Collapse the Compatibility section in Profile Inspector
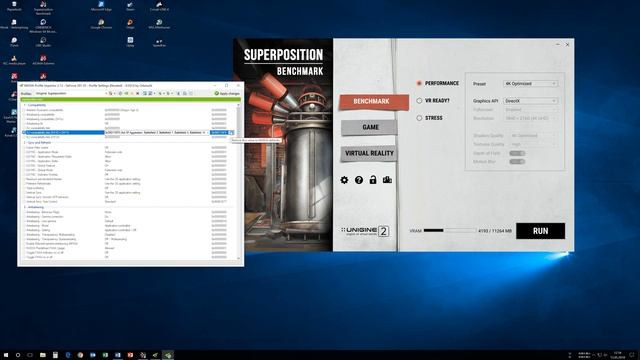 tap(24, 105)
